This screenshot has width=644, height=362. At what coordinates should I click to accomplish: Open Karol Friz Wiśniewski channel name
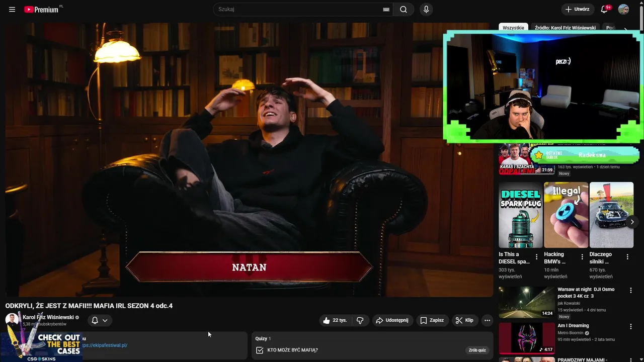(48, 317)
